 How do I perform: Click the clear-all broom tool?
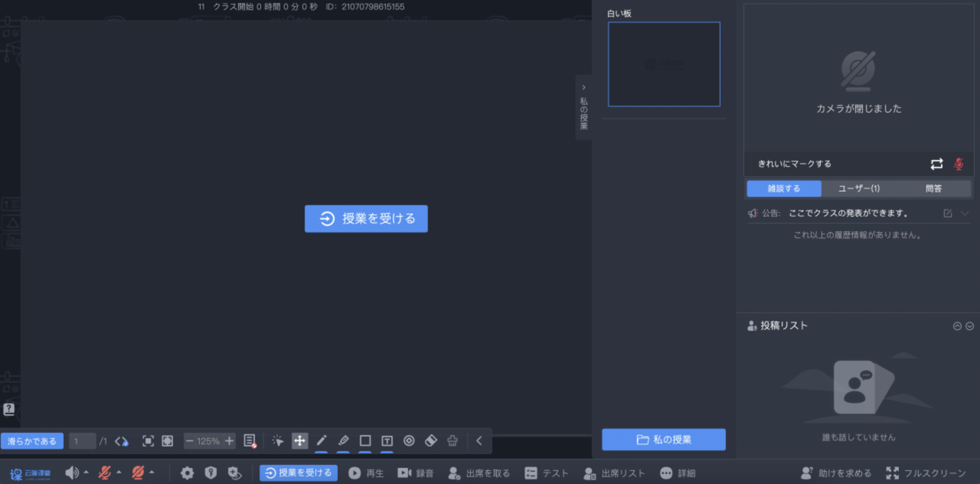click(452, 441)
